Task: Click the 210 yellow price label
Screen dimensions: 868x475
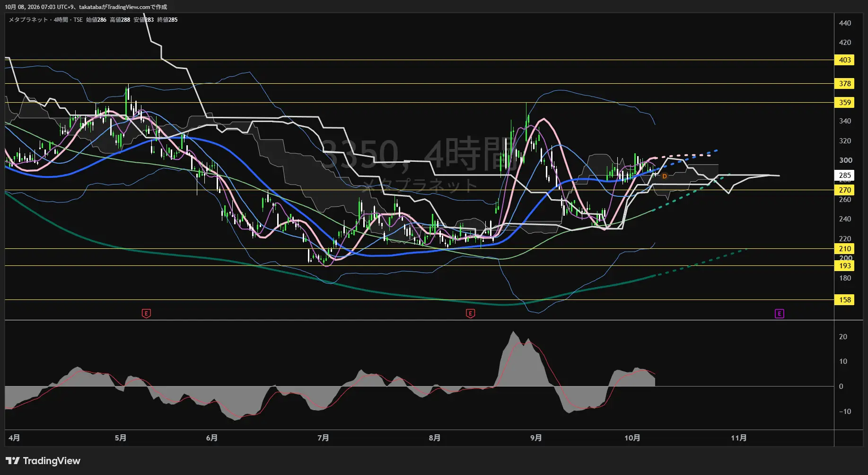Action: click(845, 249)
